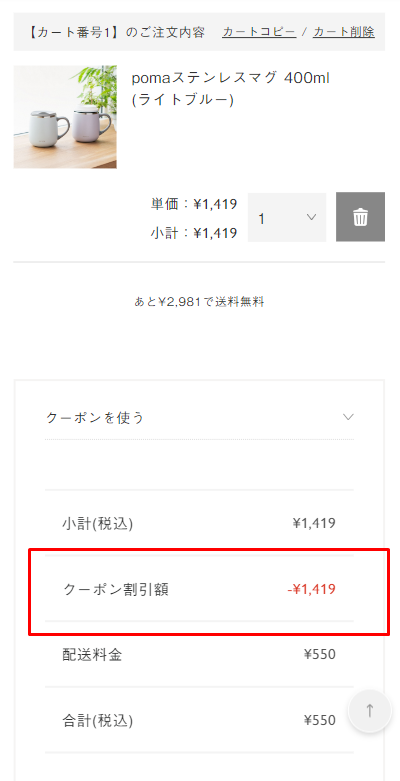This screenshot has height=781, width=400.
Task: Click the 単価：¥1,419 unit price text
Action: pos(194,204)
